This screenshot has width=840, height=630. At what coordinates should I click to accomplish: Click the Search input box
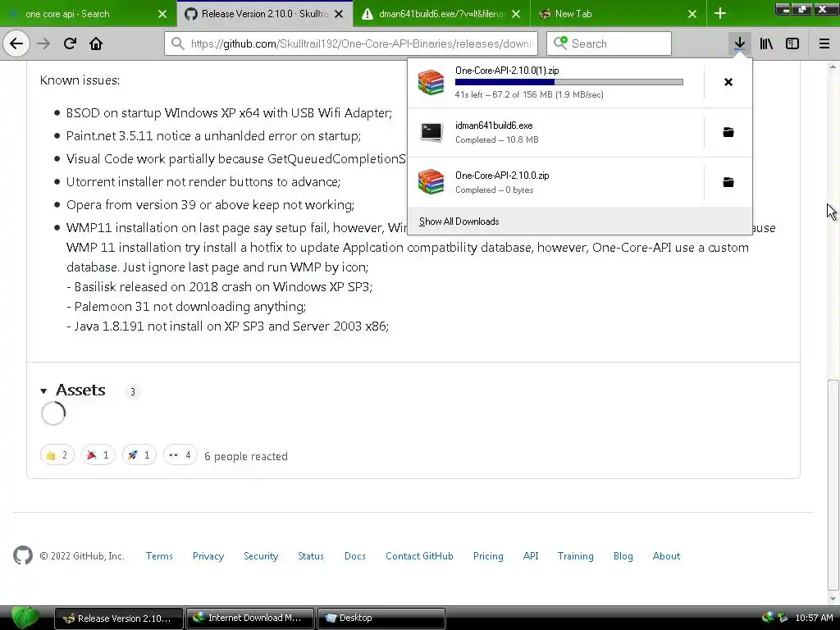click(x=609, y=43)
